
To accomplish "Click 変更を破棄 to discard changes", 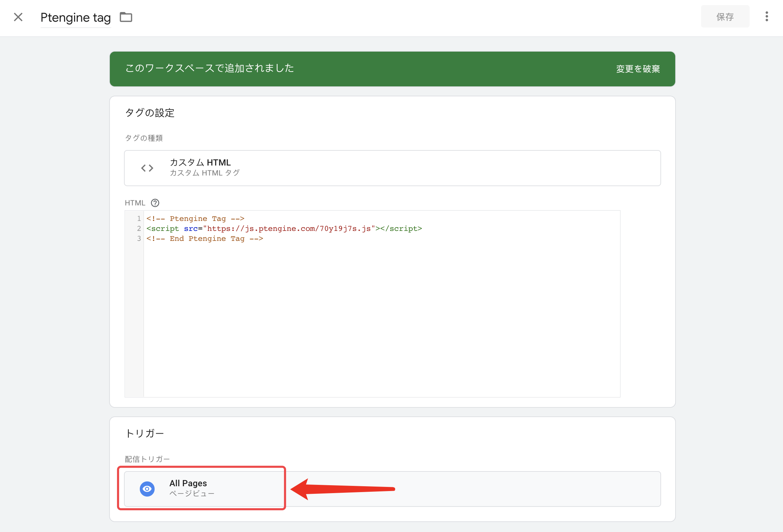I will [x=638, y=69].
